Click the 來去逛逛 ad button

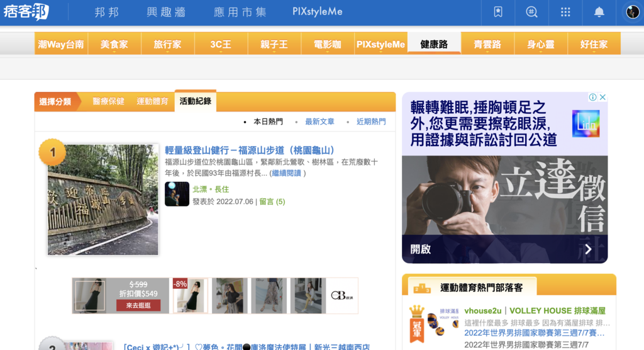point(138,305)
